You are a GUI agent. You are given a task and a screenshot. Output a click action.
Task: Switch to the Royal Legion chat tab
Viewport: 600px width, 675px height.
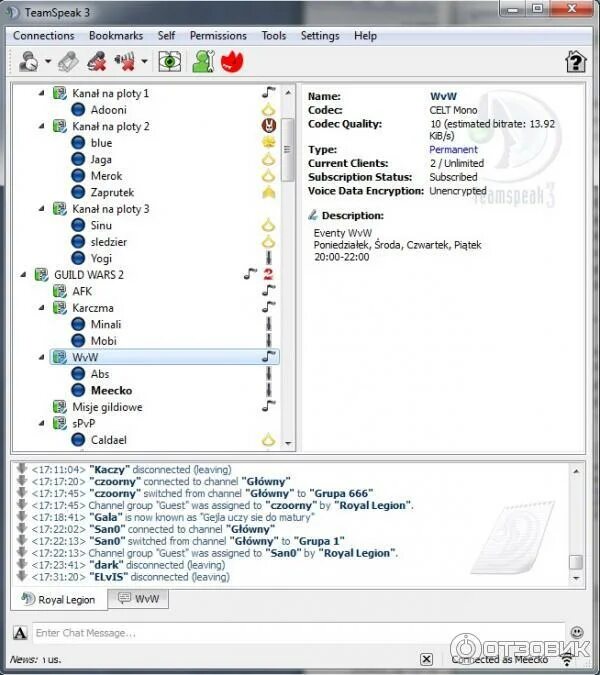pyautogui.click(x=59, y=599)
